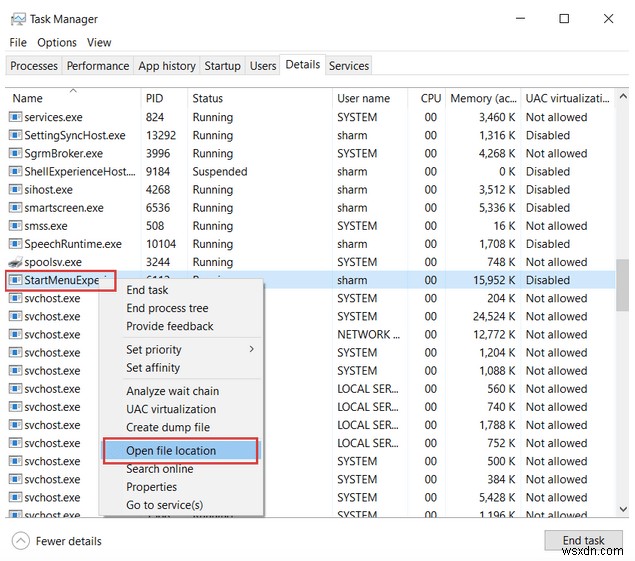Click PID 10104 cell
This screenshot has width=635, height=561.
[x=161, y=244]
